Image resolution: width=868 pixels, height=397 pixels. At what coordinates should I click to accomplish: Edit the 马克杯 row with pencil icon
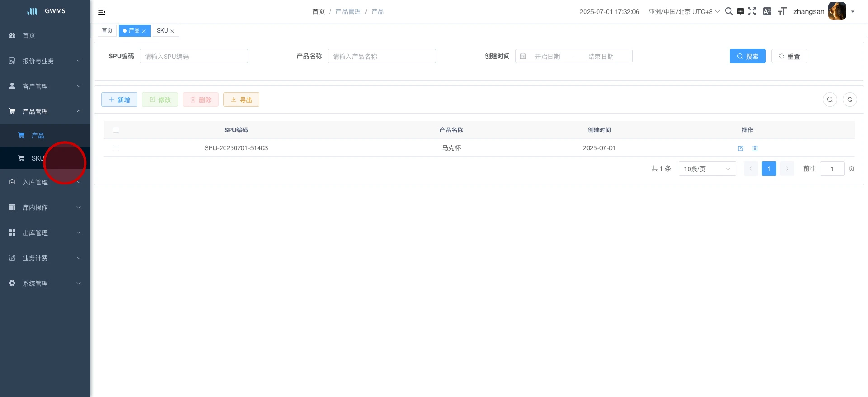coord(741,148)
